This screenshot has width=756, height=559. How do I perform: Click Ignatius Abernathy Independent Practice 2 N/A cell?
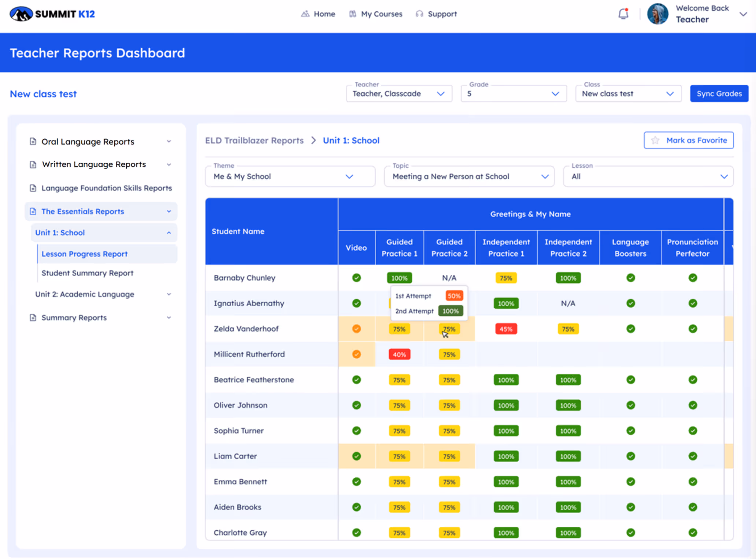tap(568, 303)
